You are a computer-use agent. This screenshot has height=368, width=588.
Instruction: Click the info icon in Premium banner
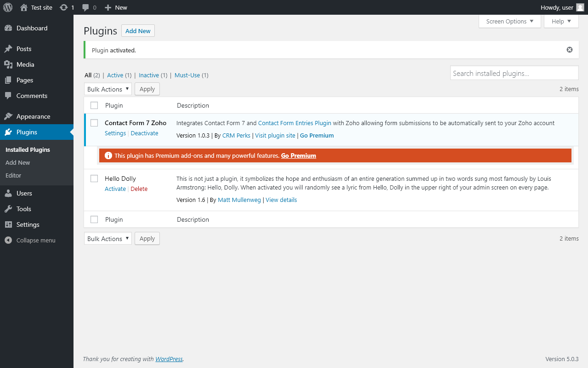[x=108, y=155]
